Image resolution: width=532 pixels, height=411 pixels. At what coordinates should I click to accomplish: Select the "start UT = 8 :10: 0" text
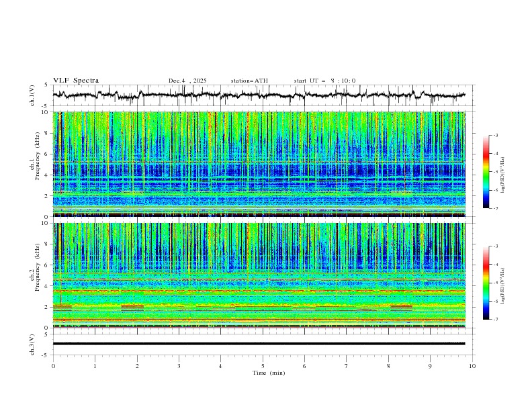324,81
